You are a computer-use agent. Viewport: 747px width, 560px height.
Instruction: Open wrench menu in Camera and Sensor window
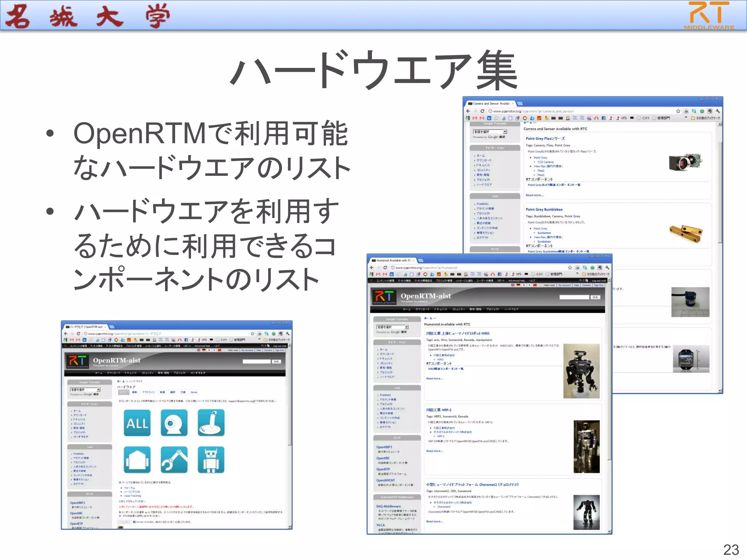(x=717, y=111)
